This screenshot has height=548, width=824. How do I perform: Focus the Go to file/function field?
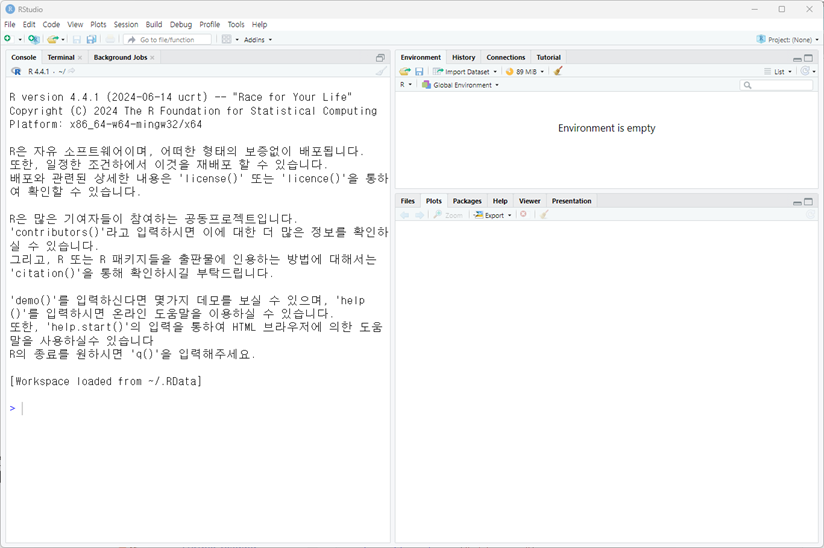point(168,39)
